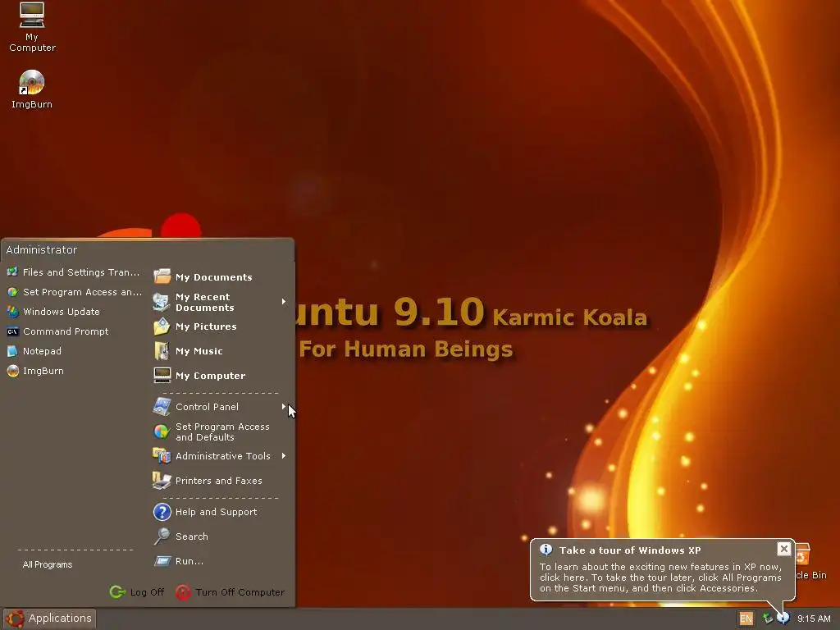Click the Printers and Faxes icon
Screen dimensions: 840x630
pos(162,481)
